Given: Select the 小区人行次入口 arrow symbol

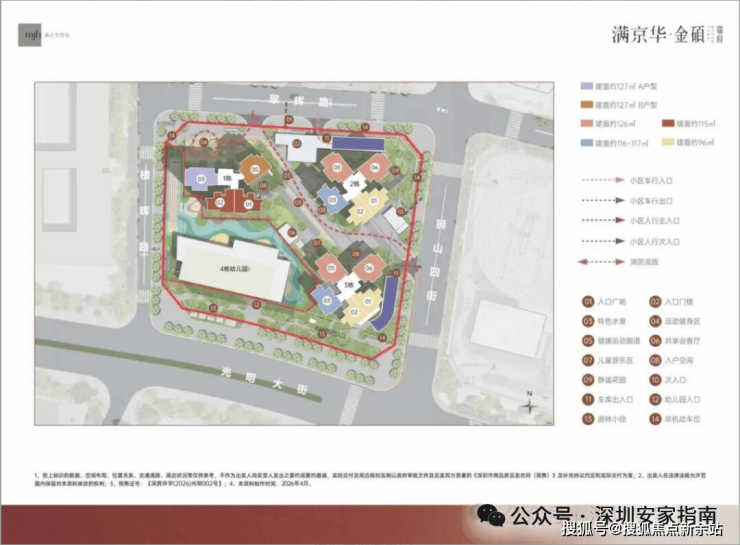Looking at the screenshot, I should 603,241.
